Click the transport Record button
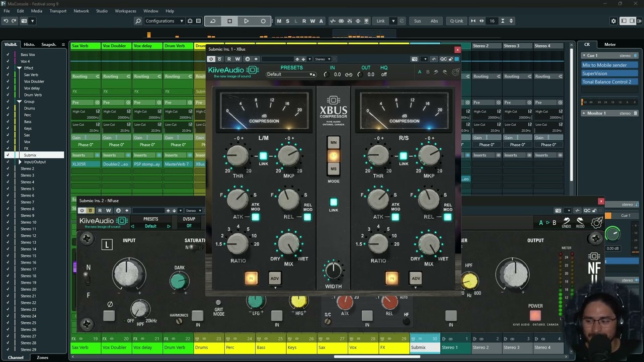Image resolution: width=644 pixels, height=362 pixels. click(x=263, y=21)
